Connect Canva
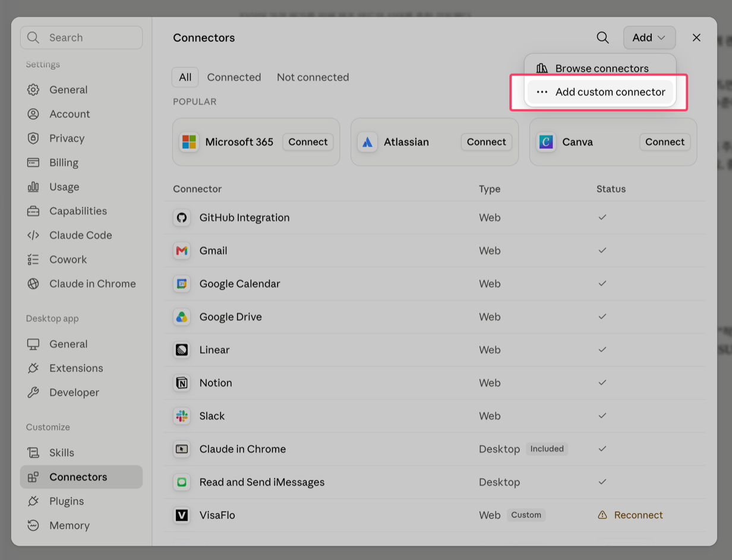The height and width of the screenshot is (560, 732). click(665, 142)
